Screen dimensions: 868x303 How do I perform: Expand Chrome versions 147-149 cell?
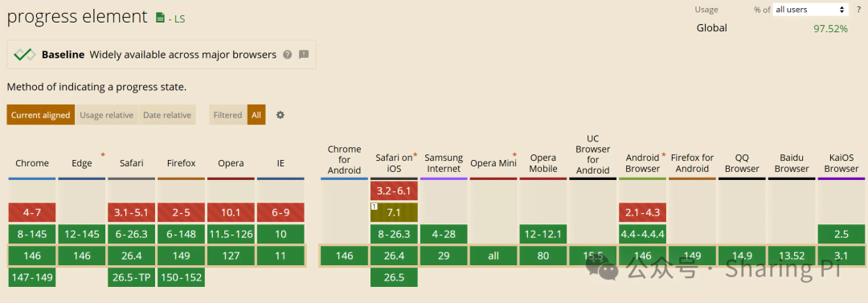coord(32,277)
